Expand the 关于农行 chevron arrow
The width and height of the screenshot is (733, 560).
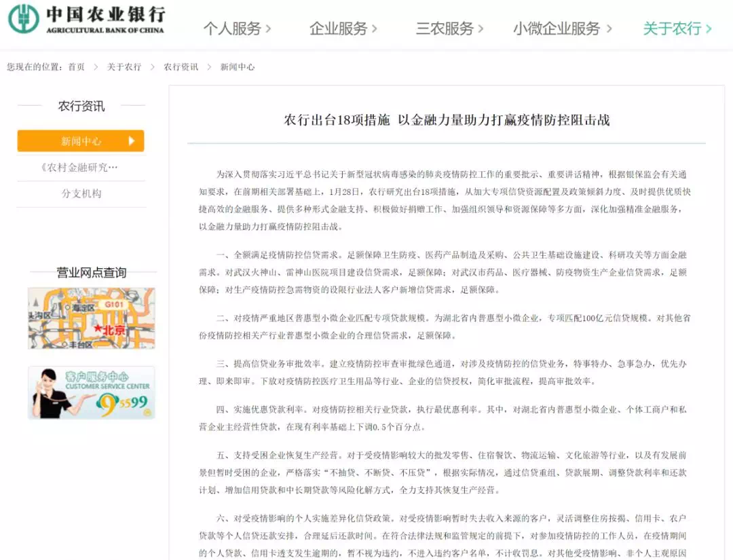point(709,29)
